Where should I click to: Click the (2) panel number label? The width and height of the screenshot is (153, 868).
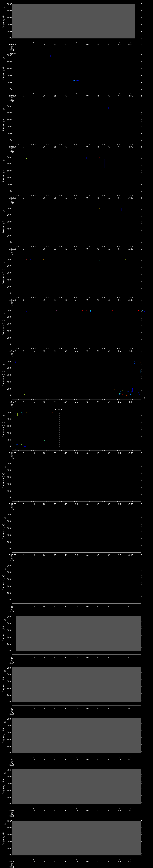coord(3,58)
